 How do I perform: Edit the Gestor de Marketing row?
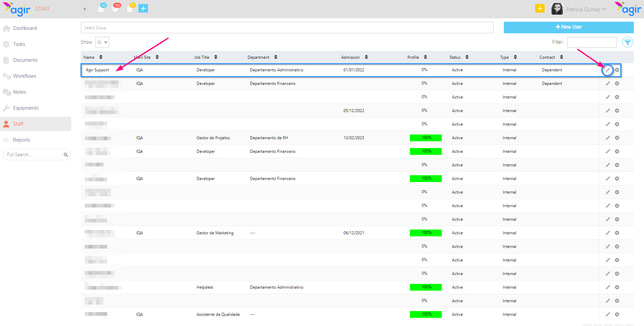click(608, 233)
